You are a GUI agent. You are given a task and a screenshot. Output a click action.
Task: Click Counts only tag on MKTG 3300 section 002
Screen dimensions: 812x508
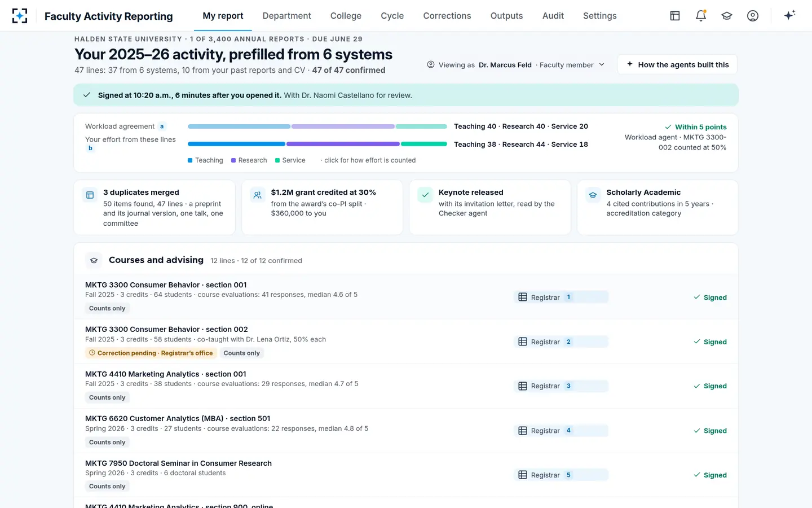(241, 353)
